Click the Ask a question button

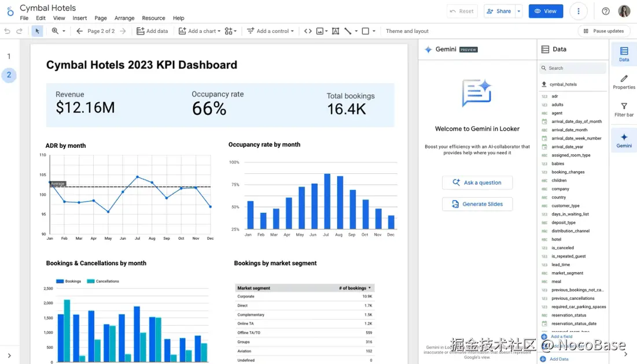point(477,182)
